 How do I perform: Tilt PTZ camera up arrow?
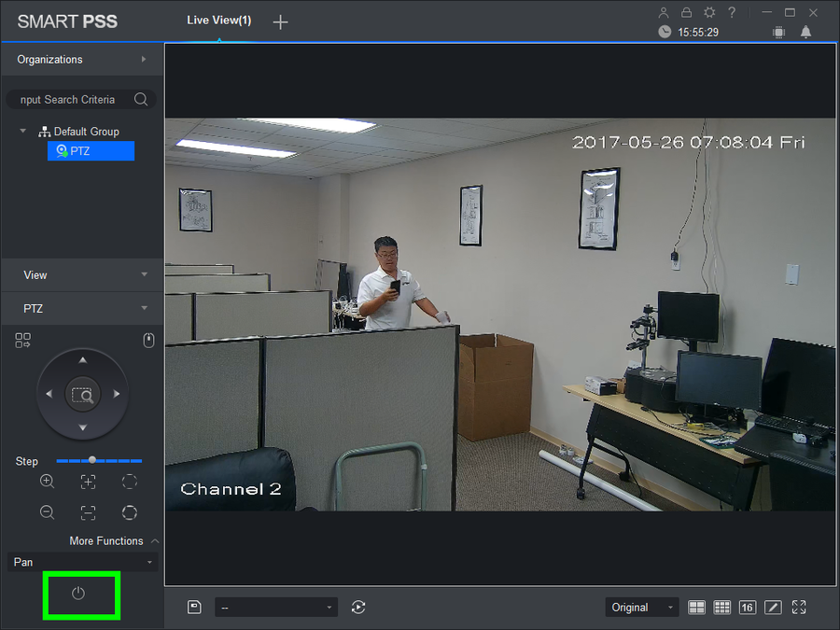pos(82,360)
